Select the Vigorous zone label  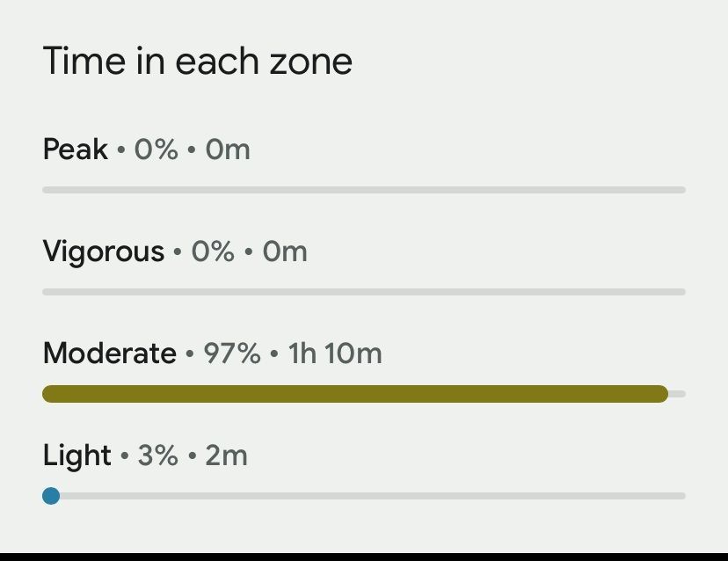[x=103, y=252]
